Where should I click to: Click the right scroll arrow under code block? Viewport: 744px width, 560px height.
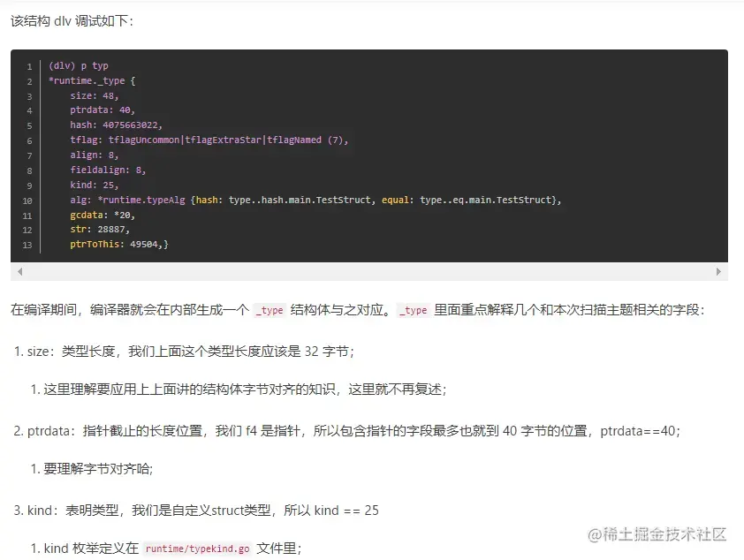coord(718,272)
